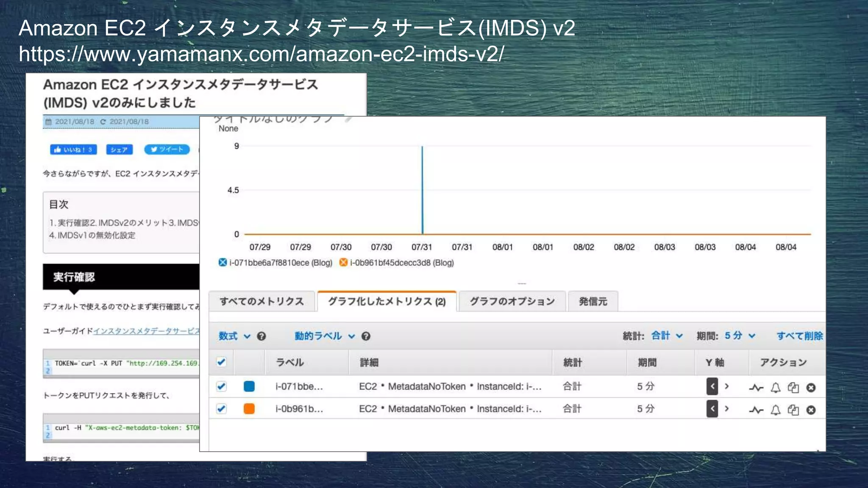Image resolution: width=868 pixels, height=488 pixels.
Task: Open 発信元 tab
Action: (x=593, y=301)
